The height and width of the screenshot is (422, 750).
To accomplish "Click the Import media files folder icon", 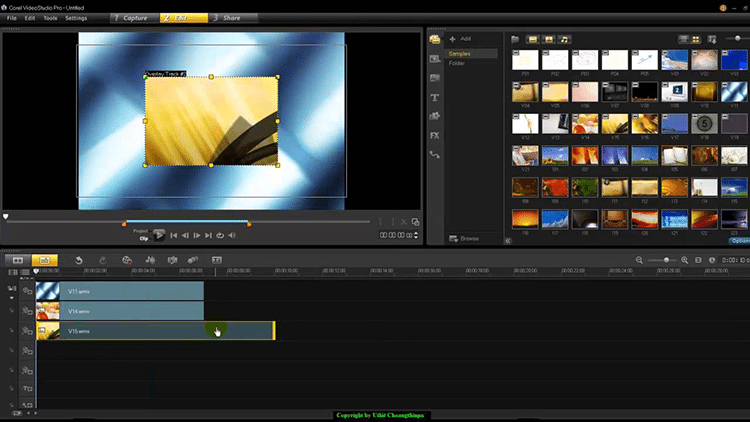I will coord(515,39).
